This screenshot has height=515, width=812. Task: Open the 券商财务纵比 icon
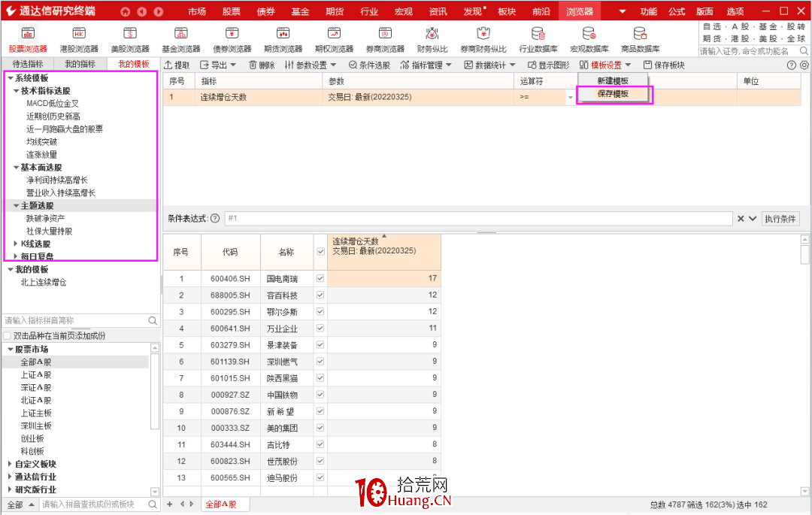click(x=483, y=39)
